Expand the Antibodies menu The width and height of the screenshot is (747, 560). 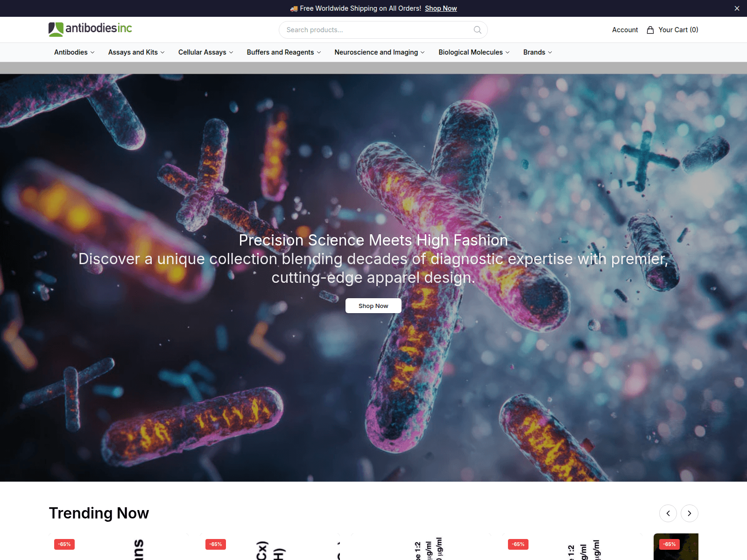click(x=74, y=52)
